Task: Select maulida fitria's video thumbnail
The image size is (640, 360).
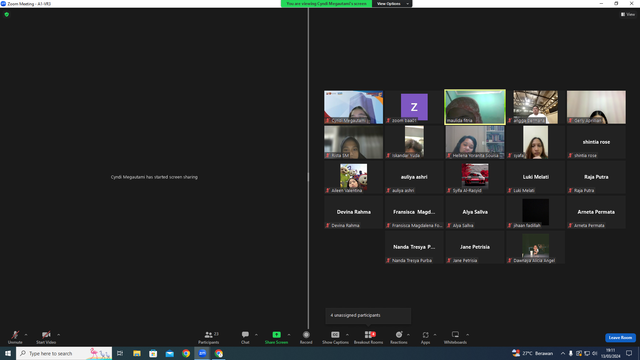Action: [475, 107]
